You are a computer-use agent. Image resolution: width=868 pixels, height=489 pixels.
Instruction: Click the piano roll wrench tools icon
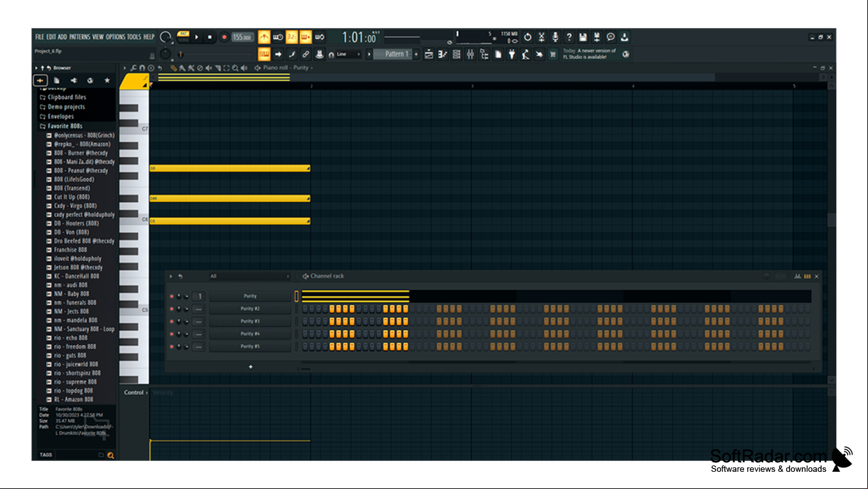[x=133, y=68]
